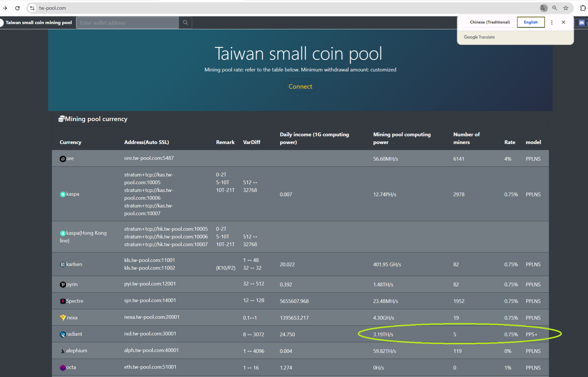Click the radiant coin icon
Viewport: 588px width, 377px height.
(x=63, y=334)
